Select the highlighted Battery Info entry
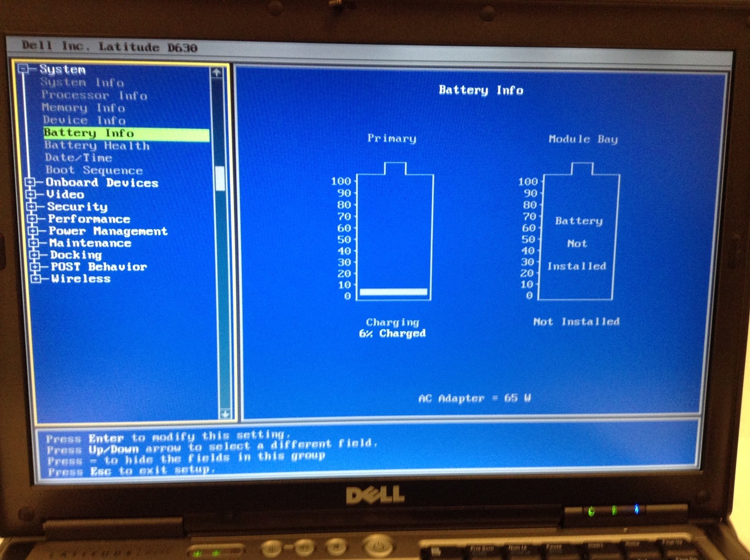 pos(126,134)
